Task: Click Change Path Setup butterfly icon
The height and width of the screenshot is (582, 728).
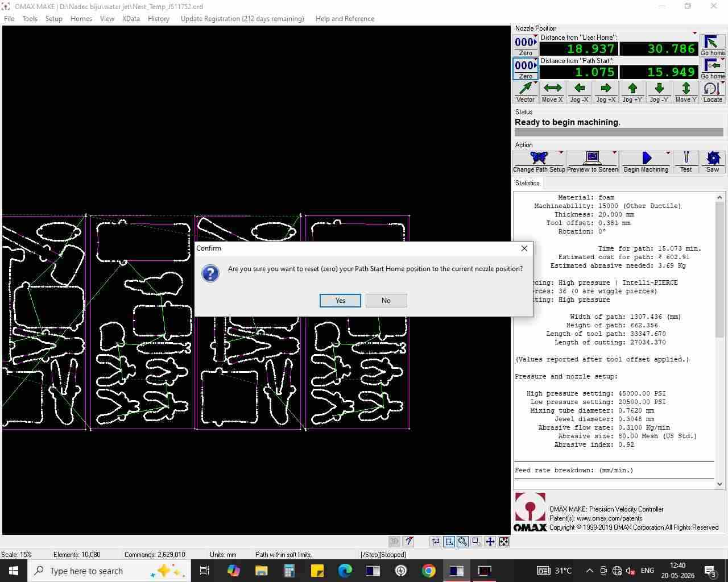Action: [539, 161]
